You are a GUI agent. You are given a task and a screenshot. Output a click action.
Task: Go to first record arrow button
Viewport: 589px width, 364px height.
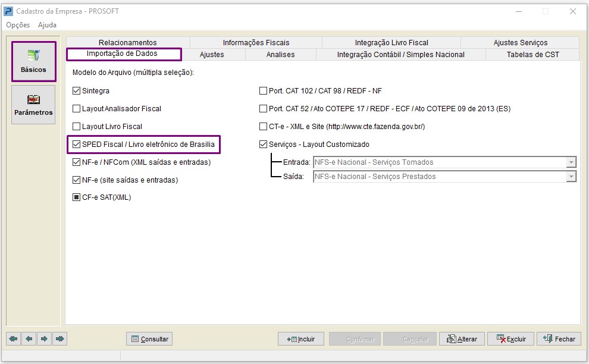coord(14,339)
